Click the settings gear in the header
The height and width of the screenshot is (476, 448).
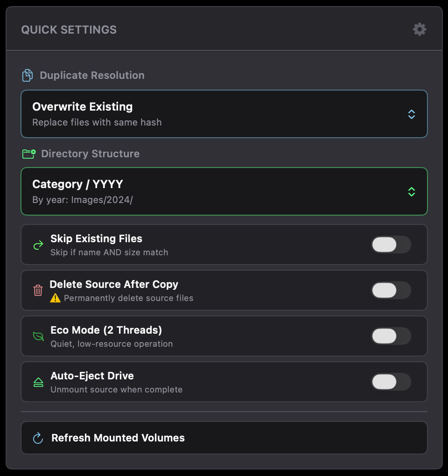[419, 29]
